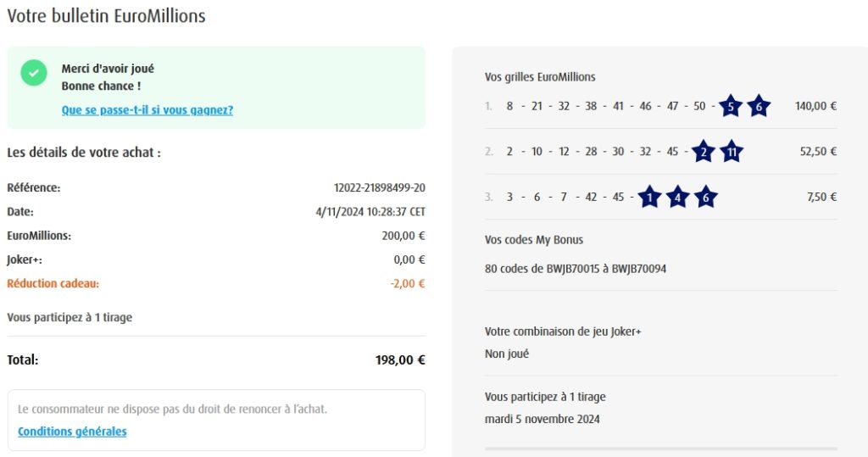Click star number 11 in grid 2
Screen dimensions: 868x457
(732, 152)
